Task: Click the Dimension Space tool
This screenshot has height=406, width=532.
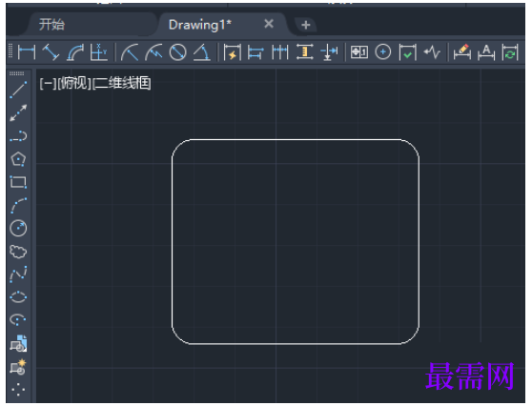Action: click(x=305, y=52)
